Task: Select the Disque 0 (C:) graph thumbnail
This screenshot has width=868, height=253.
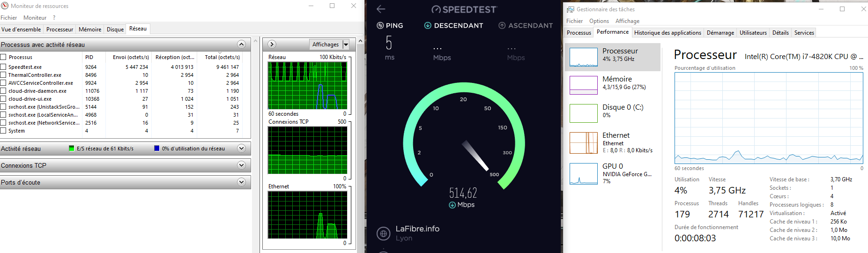Action: click(584, 113)
